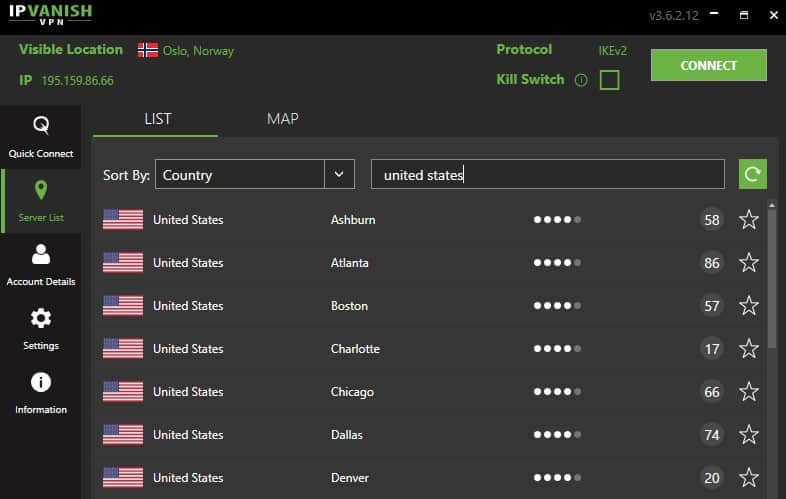This screenshot has width=786, height=499.
Task: Click the signal dots in Ashburn row
Action: (557, 220)
